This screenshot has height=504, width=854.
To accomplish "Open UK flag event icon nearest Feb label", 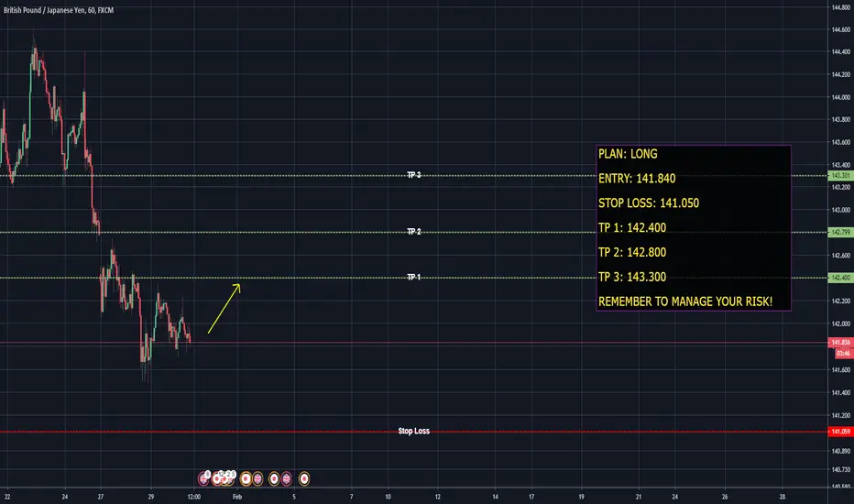I will (x=257, y=478).
